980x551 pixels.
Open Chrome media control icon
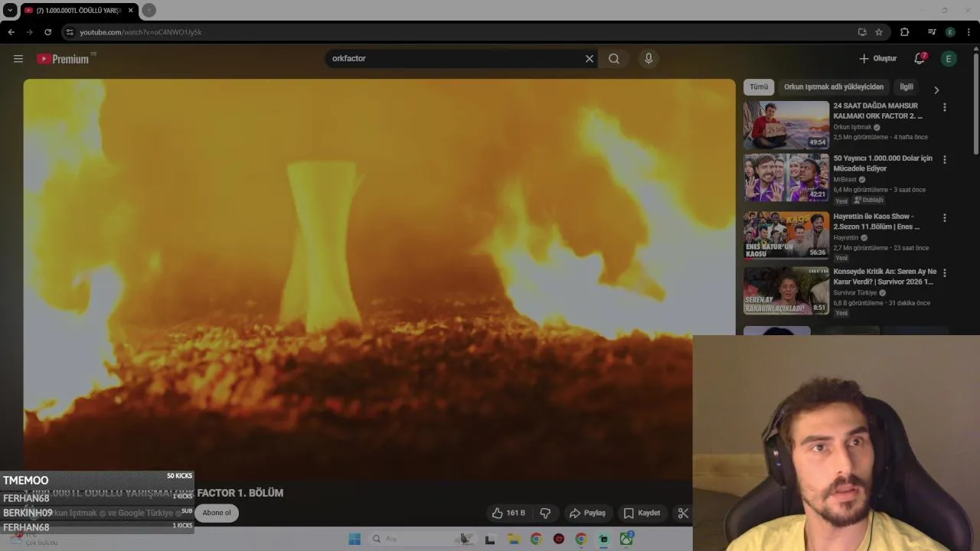[932, 32]
